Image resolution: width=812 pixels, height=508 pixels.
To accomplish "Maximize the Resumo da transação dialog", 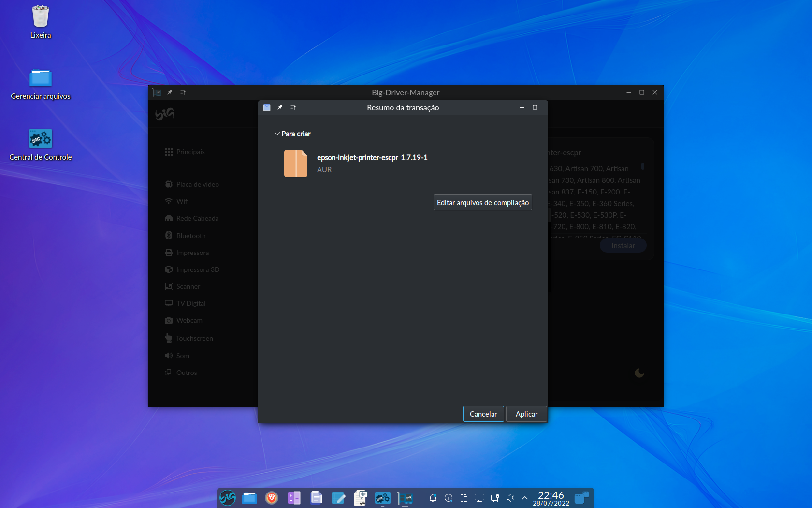I will tap(535, 107).
